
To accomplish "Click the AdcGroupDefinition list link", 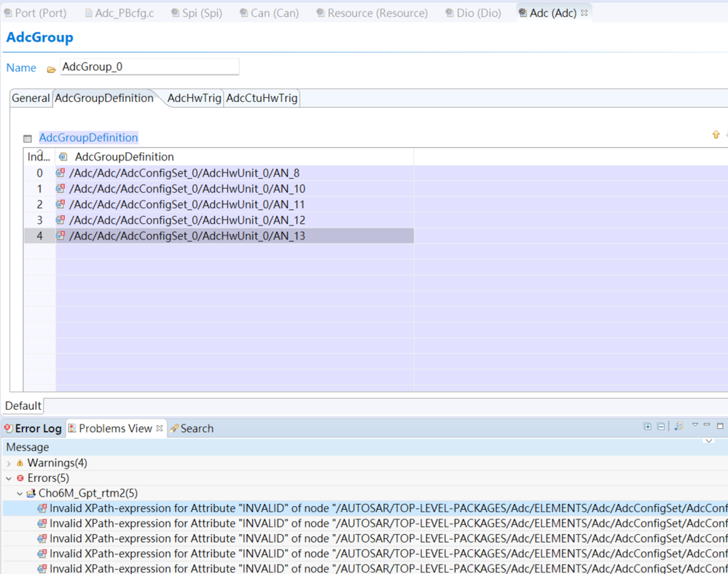I will [88, 138].
